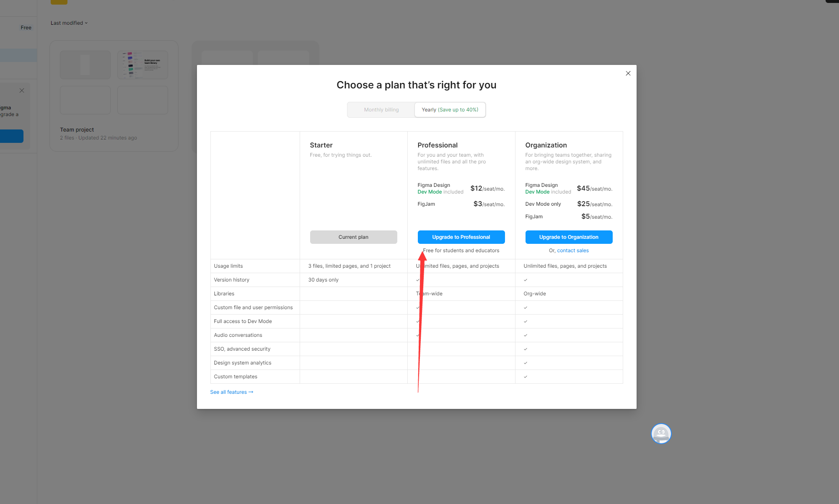Click Full access to Dev Mode label

pyautogui.click(x=243, y=321)
